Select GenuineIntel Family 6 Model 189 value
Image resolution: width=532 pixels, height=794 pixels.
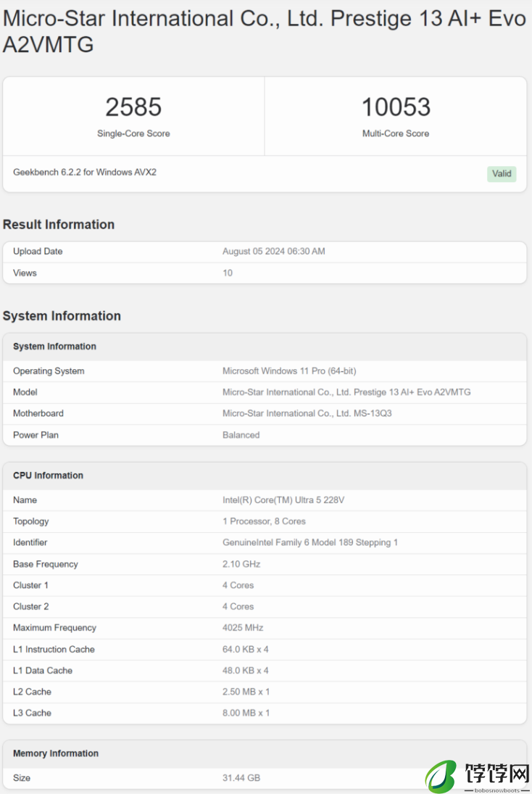(310, 543)
